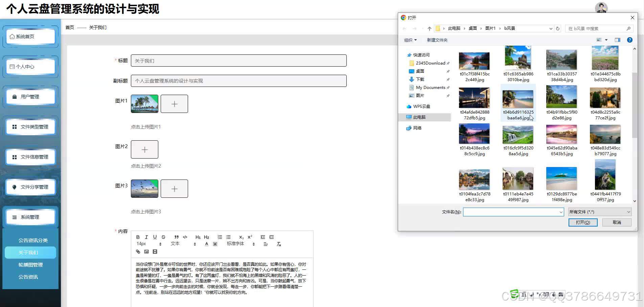Screen dimensions: 644x307
Task: Clear text formatting in the editor
Action: (279, 244)
